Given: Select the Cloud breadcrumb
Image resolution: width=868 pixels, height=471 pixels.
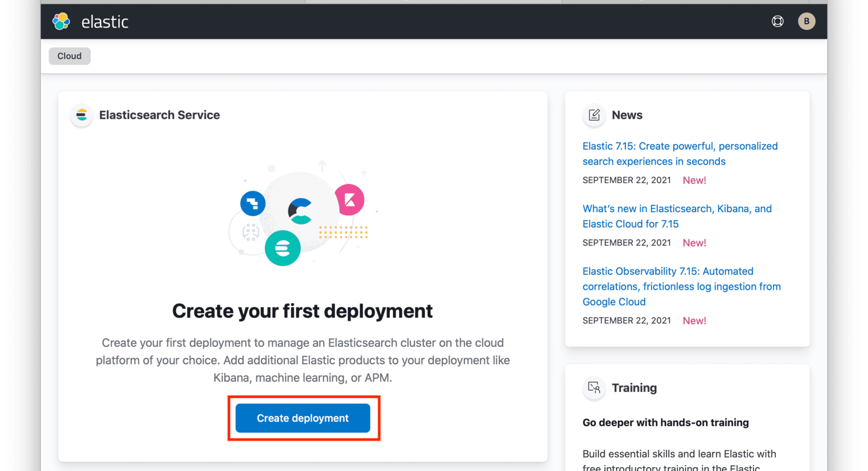Looking at the screenshot, I should click(69, 56).
